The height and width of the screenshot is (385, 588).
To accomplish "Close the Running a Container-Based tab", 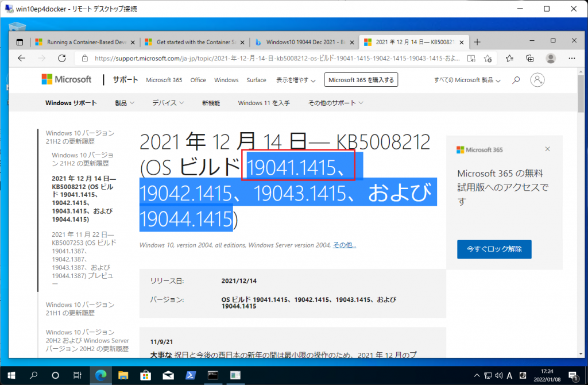I will (133, 43).
